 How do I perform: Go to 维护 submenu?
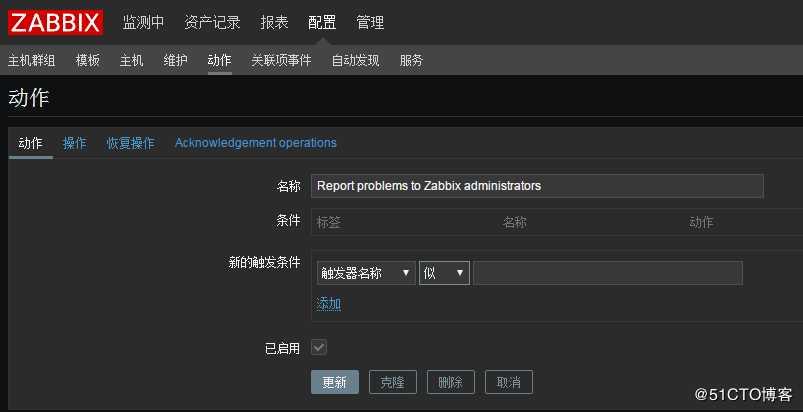coord(176,60)
